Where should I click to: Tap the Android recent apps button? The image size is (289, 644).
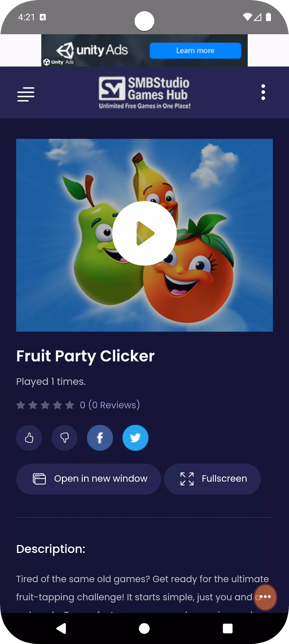pyautogui.click(x=228, y=628)
